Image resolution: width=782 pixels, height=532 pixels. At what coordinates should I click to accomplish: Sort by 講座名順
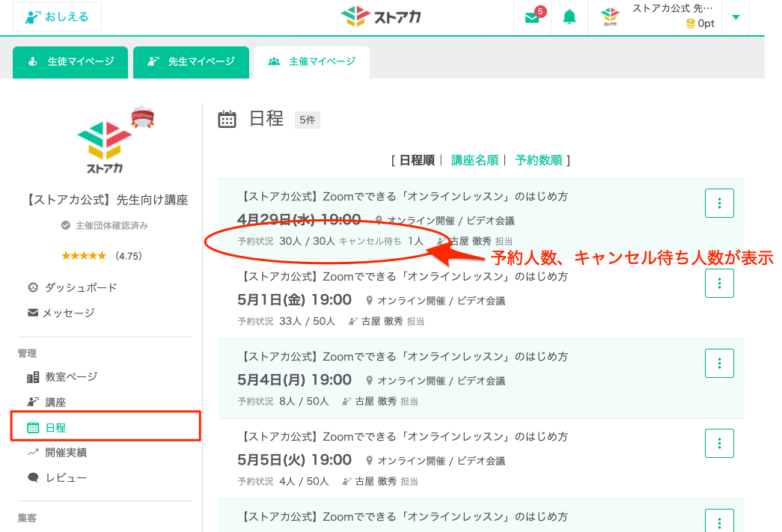[474, 160]
